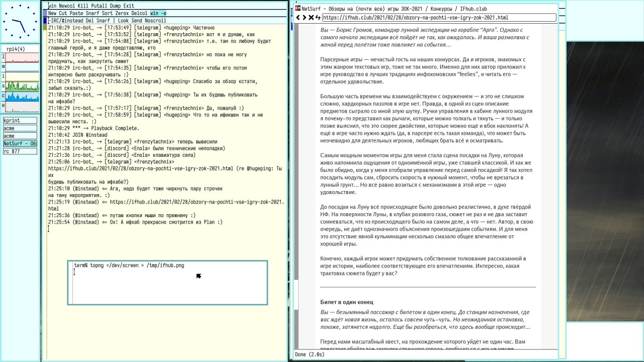644x362 pixels.
Task: Click Putall in acme top tag
Action: point(100,6)
